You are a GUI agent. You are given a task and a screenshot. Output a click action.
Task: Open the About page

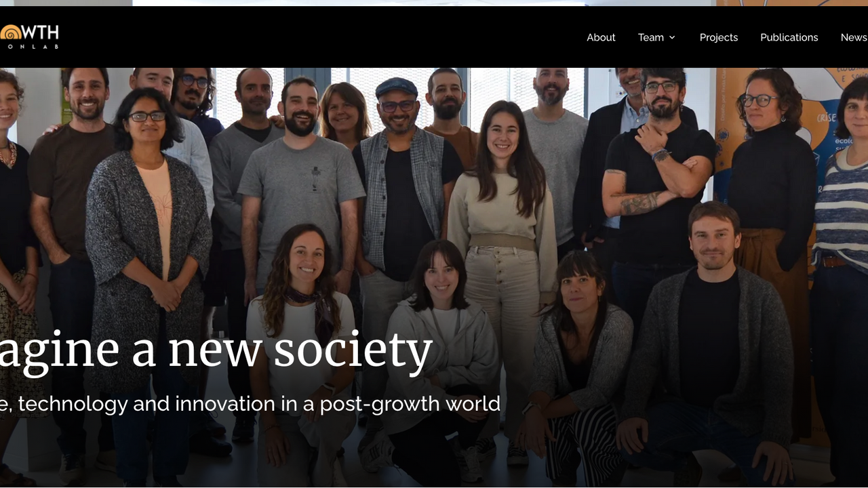coord(601,37)
